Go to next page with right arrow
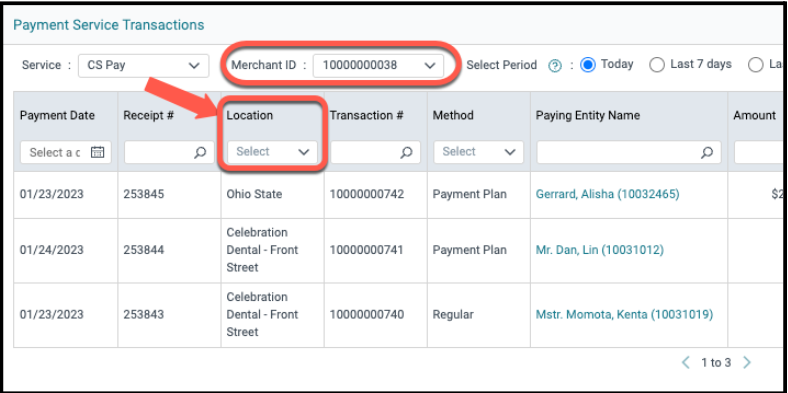The height and width of the screenshot is (393, 788). [x=747, y=362]
